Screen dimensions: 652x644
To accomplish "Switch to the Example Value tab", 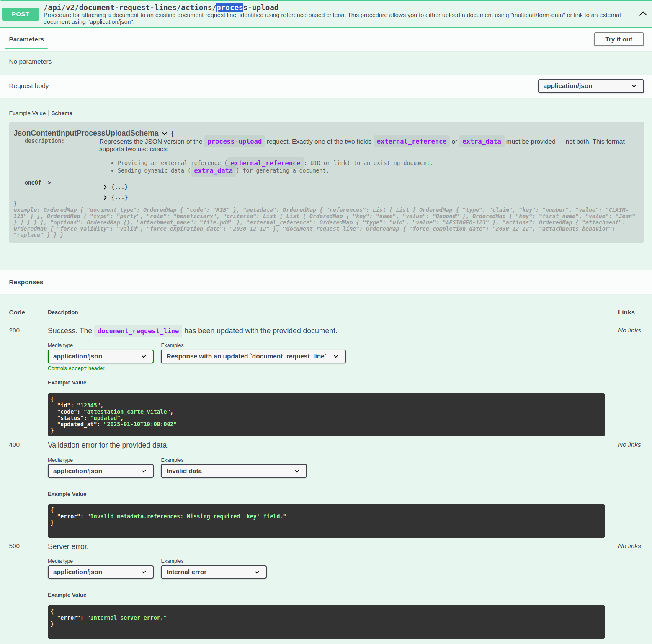I will click(x=27, y=113).
